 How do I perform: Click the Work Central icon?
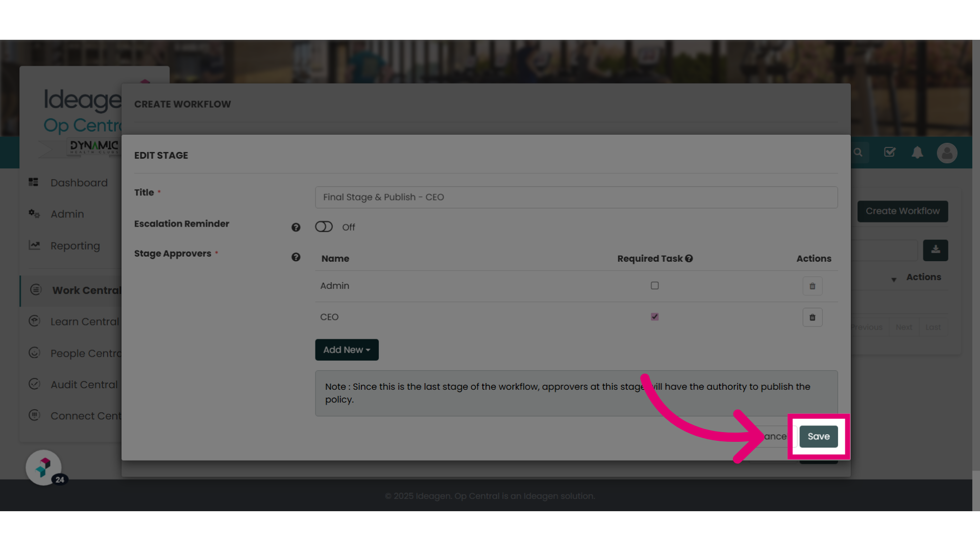point(36,290)
